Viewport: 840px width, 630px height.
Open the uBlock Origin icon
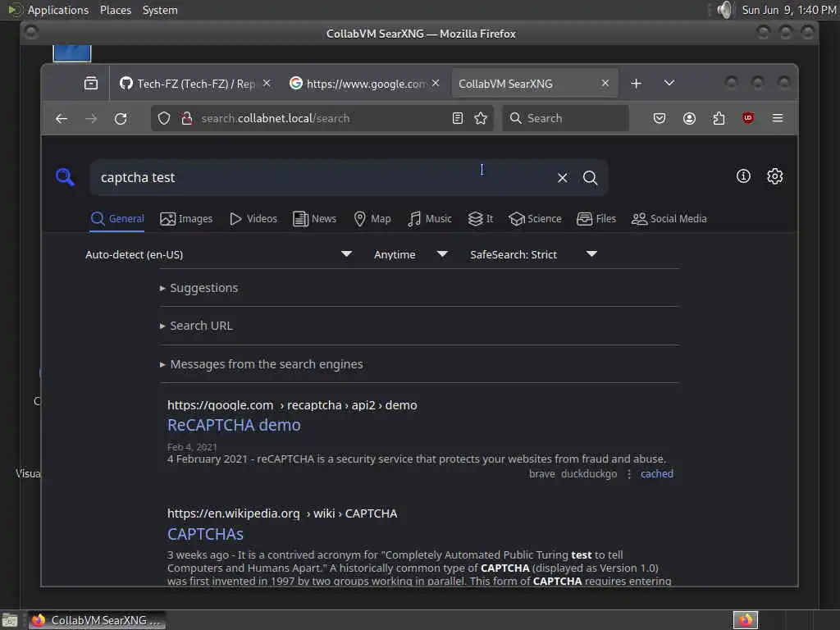pyautogui.click(x=748, y=118)
